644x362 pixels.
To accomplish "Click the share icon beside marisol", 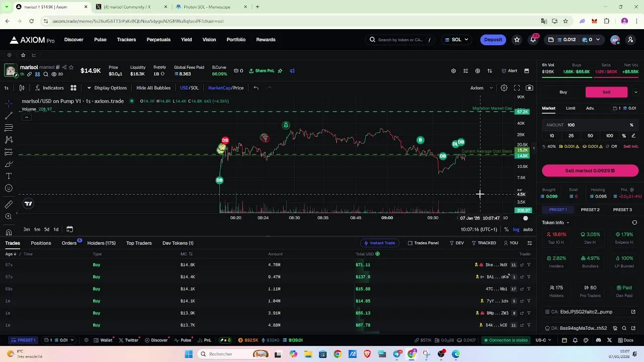I will tap(64, 67).
